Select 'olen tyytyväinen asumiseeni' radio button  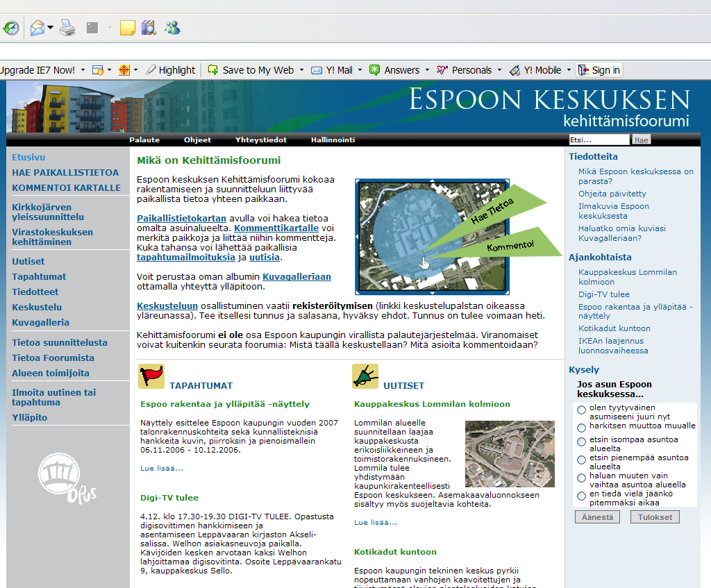581,410
